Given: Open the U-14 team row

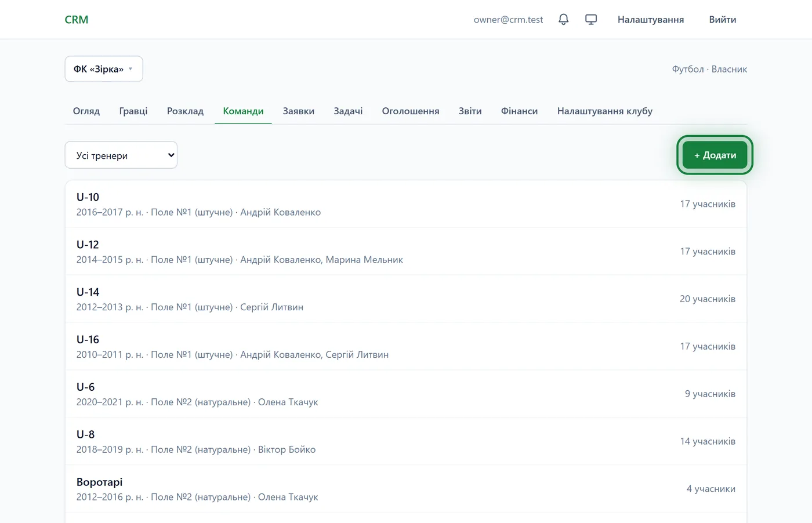Looking at the screenshot, I should pyautogui.click(x=406, y=299).
